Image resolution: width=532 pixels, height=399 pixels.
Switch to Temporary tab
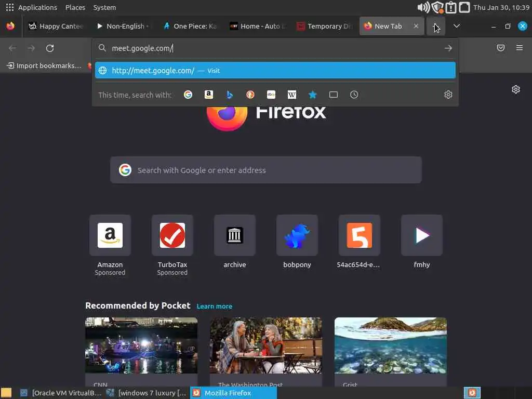pos(324,26)
